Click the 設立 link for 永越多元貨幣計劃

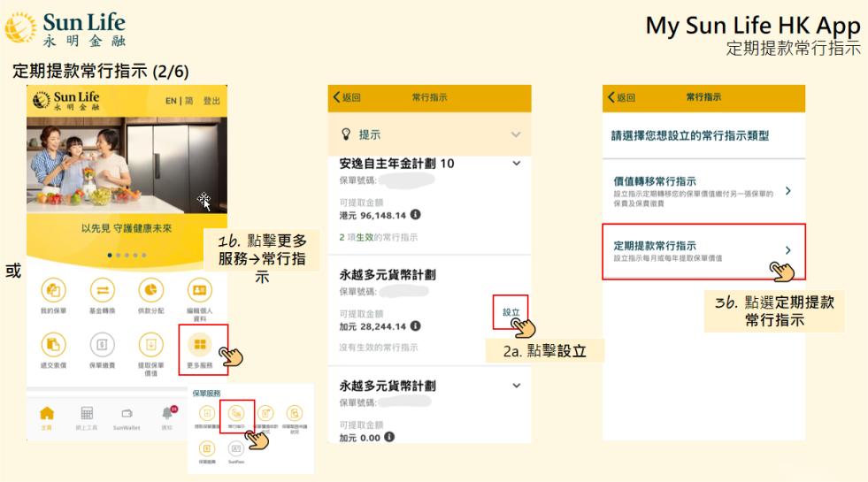point(511,312)
